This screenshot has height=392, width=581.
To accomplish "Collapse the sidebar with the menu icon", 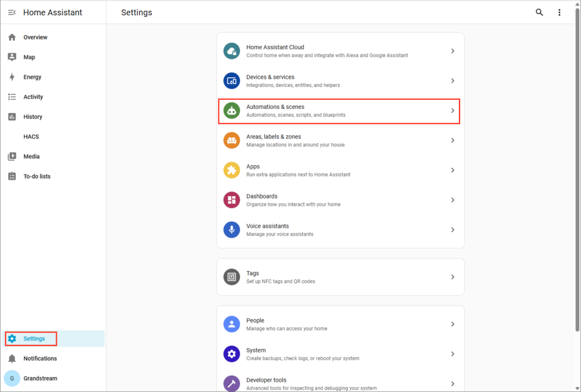I will (12, 12).
